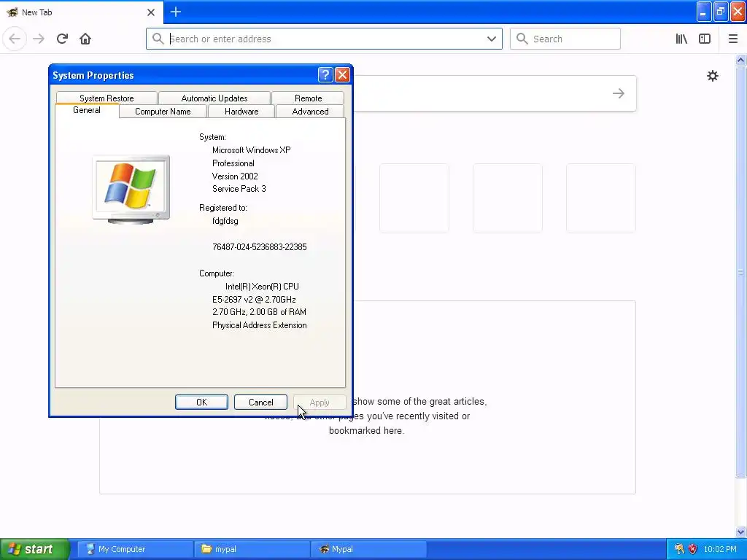Click the System Properties title bar
Image resolution: width=747 pixels, height=560 pixels.
click(x=183, y=75)
